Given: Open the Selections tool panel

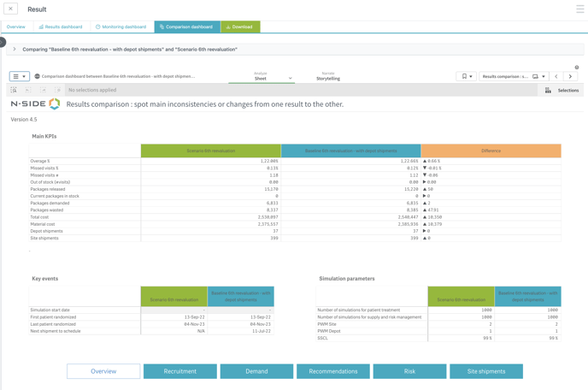Looking at the screenshot, I should [x=562, y=90].
